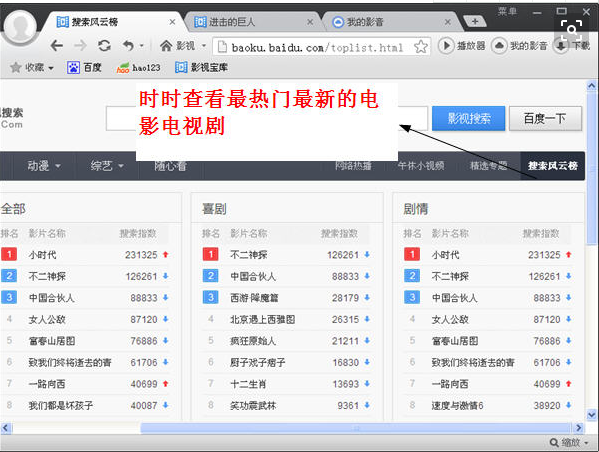This screenshot has width=599, height=452.
Task: Click search index 38920 in 剧情 list
Action: pos(547,405)
